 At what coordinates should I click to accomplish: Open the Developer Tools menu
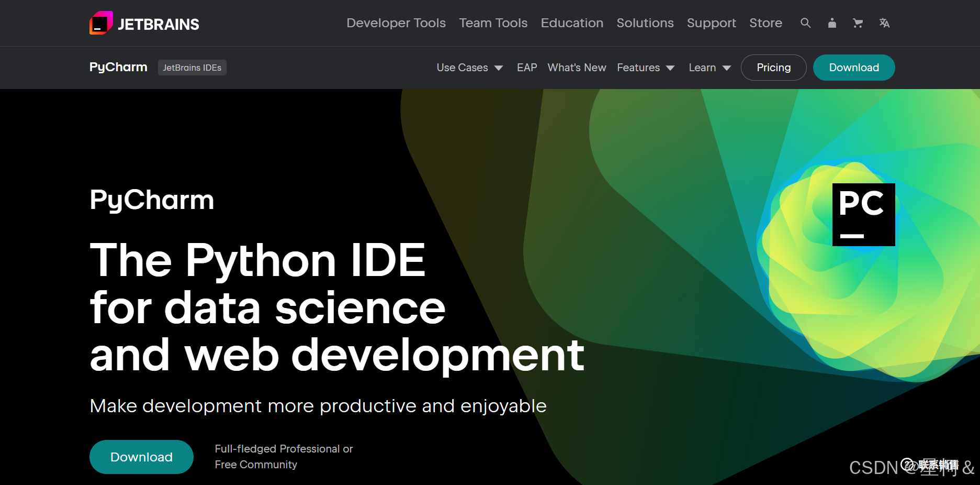(x=396, y=23)
